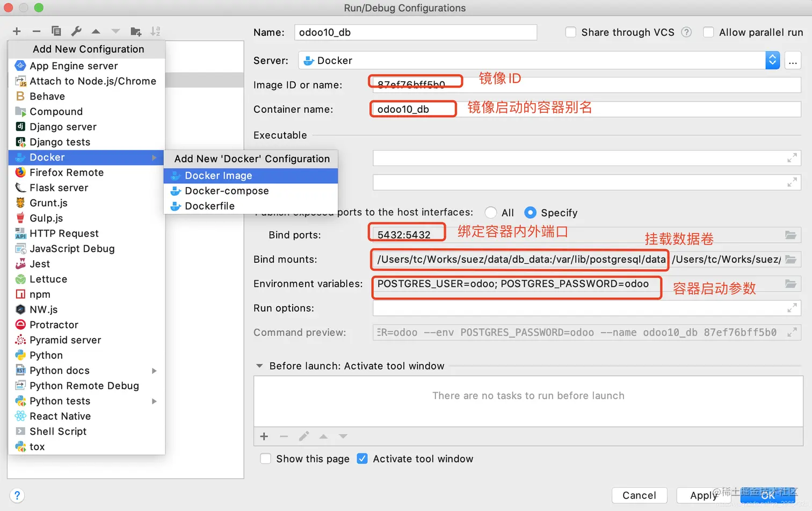The height and width of the screenshot is (511, 812).
Task: Click the minus remove configuration icon
Action: tap(37, 32)
